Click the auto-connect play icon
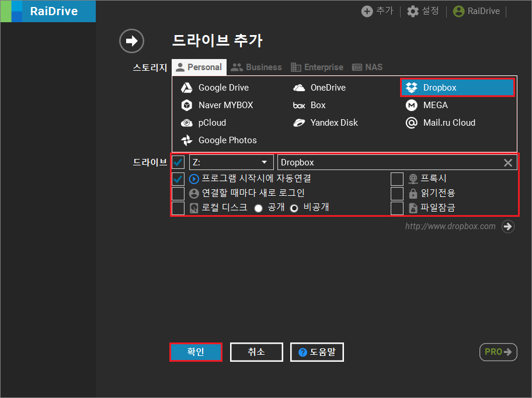This screenshot has height=398, width=532. [x=194, y=179]
